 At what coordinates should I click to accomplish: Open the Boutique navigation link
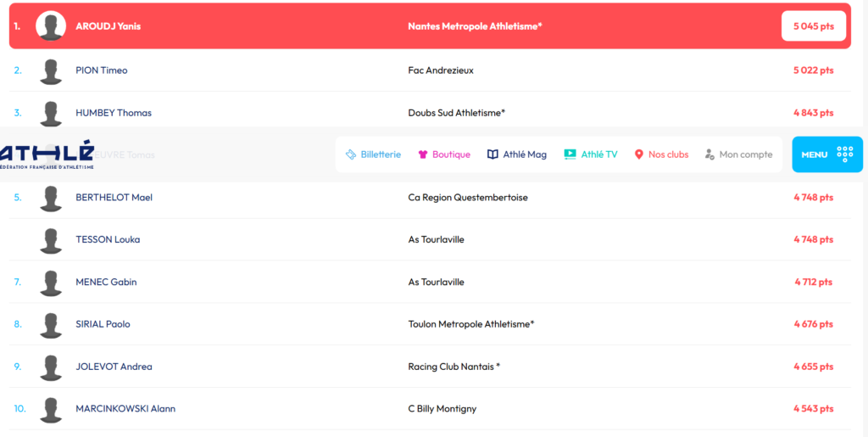click(x=451, y=154)
